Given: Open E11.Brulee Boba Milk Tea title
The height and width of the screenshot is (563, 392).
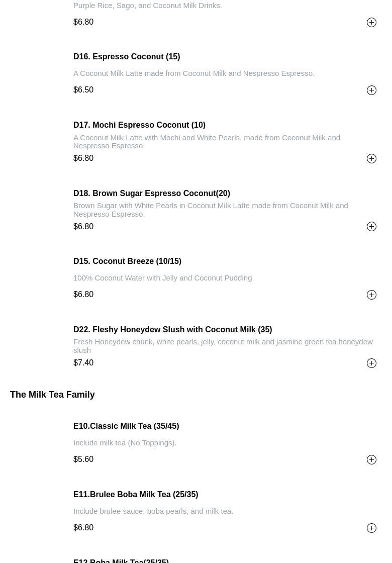Looking at the screenshot, I should pyautogui.click(x=136, y=494).
